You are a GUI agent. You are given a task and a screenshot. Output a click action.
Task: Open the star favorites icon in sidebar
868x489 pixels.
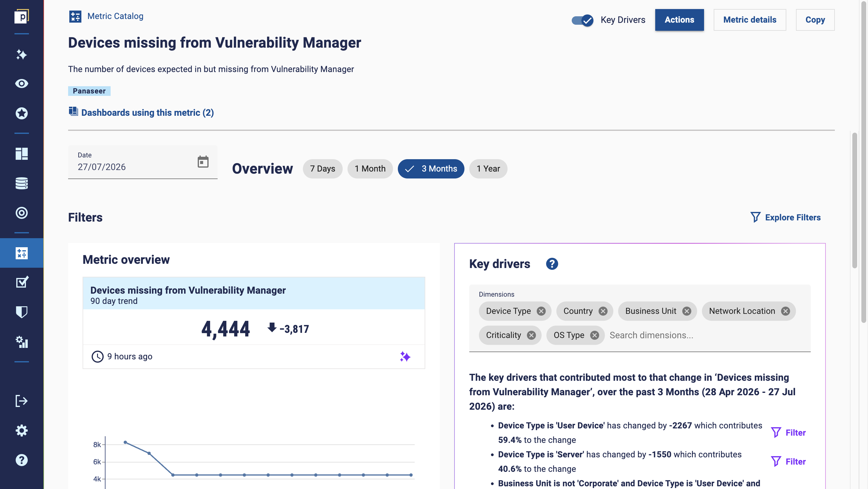point(22,113)
